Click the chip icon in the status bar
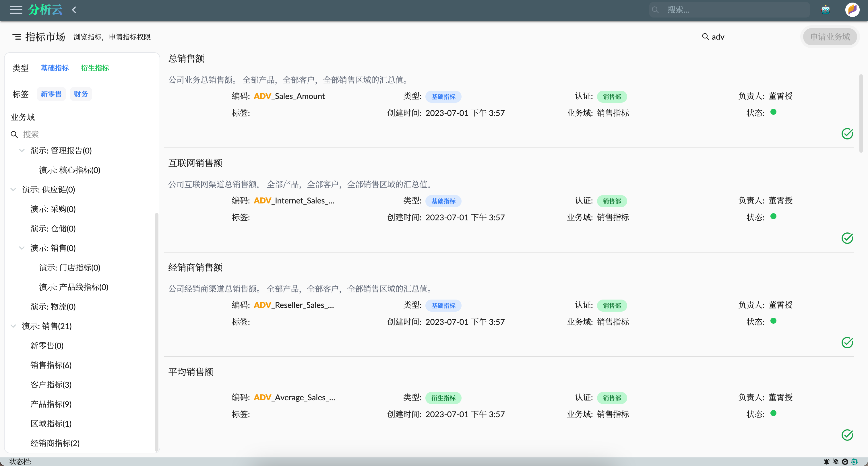Image resolution: width=868 pixels, height=466 pixels. pyautogui.click(x=855, y=461)
